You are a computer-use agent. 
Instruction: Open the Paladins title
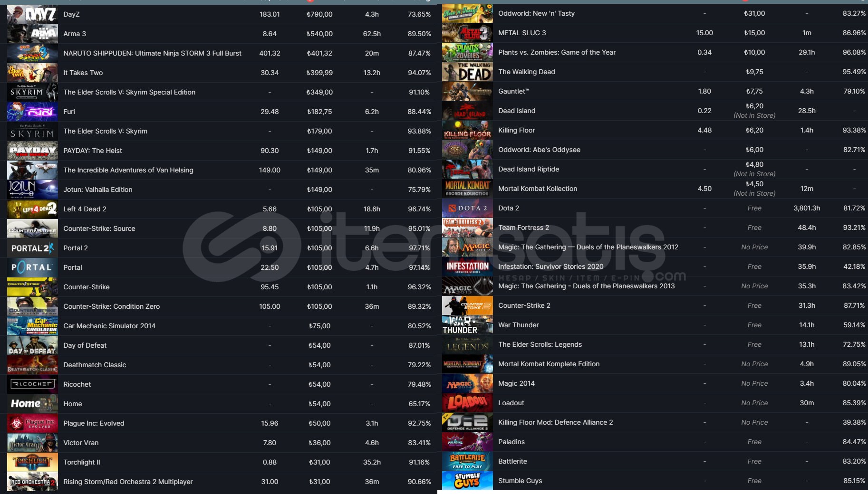point(511,442)
